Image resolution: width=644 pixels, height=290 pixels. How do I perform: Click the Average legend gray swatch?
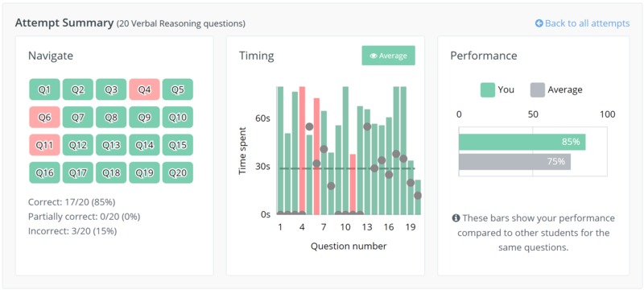(538, 90)
